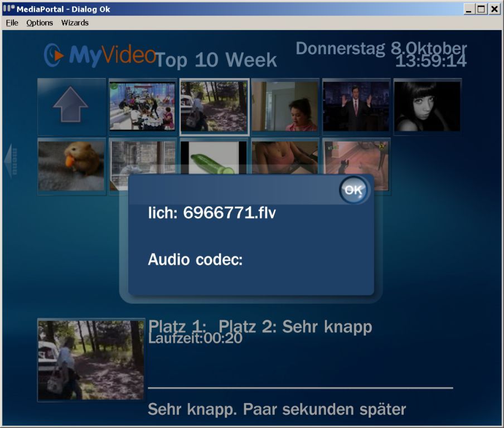Select the hamster with carrot thumbnail
The height and width of the screenshot is (428, 504).
point(71,165)
